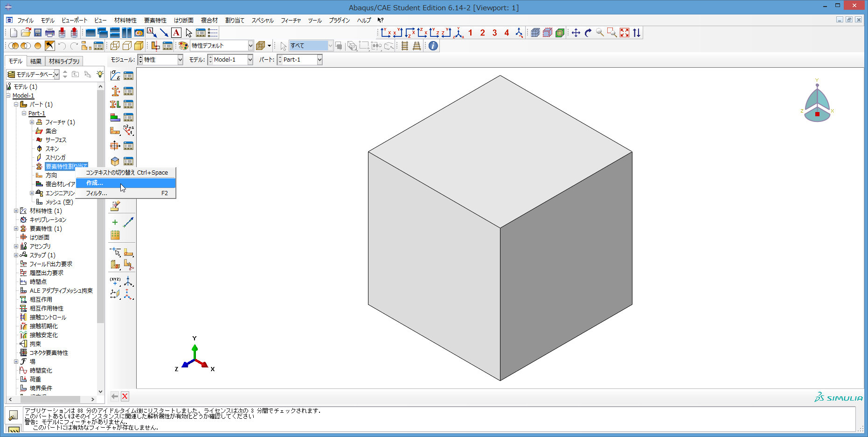This screenshot has width=868, height=437.
Task: Choose フィルタ... in the context menu
Action: (x=126, y=193)
